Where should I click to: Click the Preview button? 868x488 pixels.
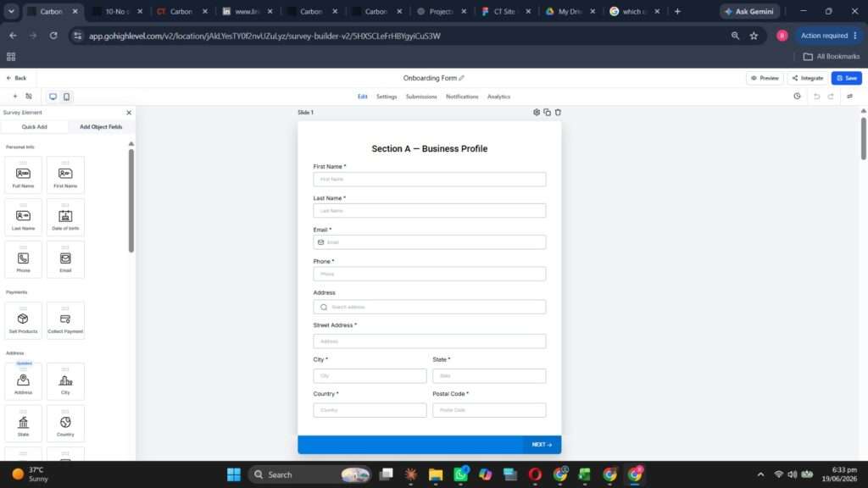[x=765, y=78]
